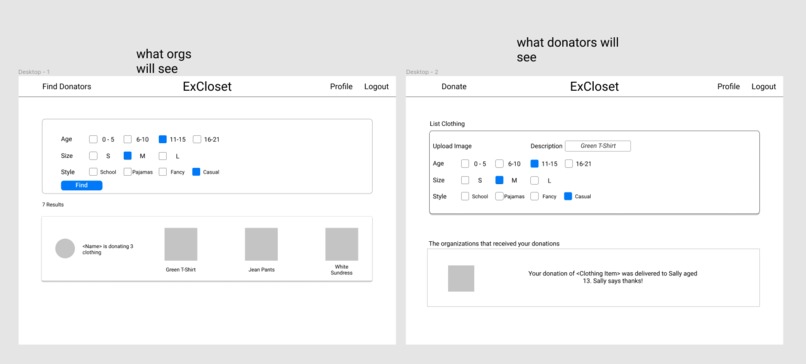
Task: Check Size L in Find Donators filter
Action: click(162, 155)
